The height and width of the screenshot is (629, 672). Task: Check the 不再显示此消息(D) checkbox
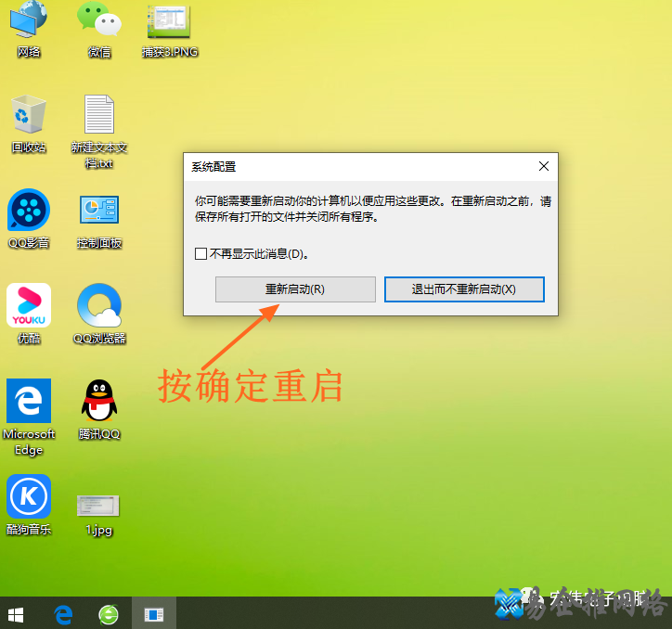[200, 253]
